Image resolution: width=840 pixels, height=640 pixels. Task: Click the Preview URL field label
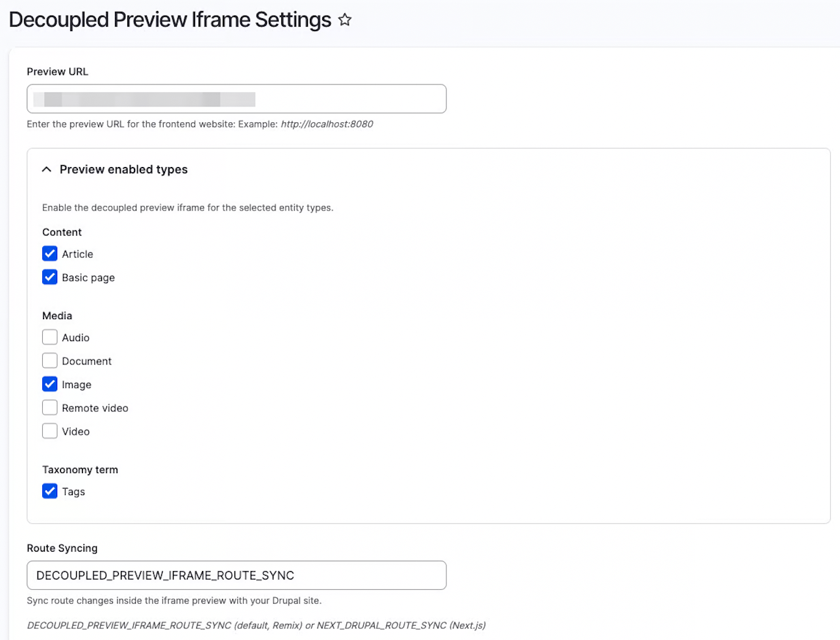tap(57, 71)
